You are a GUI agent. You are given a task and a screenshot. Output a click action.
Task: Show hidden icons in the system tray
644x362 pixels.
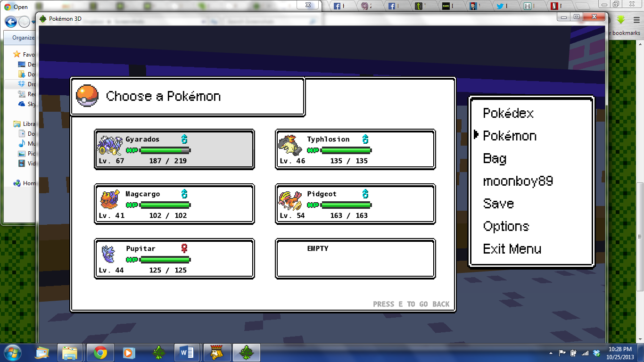(551, 353)
